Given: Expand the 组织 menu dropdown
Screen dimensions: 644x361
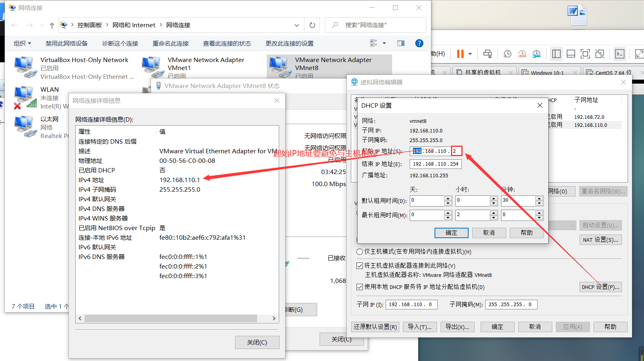Looking at the screenshot, I should tap(22, 43).
